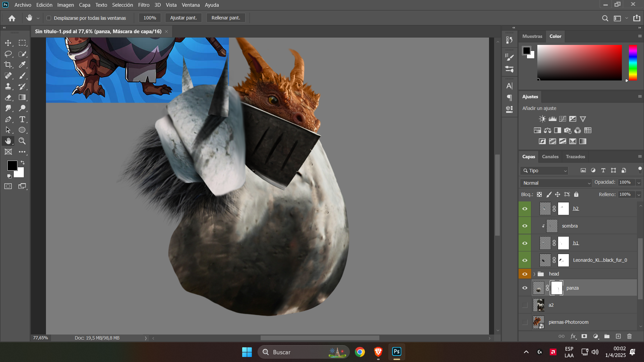Select the Ellipse shape tool
The width and height of the screenshot is (644, 362).
coord(22,130)
